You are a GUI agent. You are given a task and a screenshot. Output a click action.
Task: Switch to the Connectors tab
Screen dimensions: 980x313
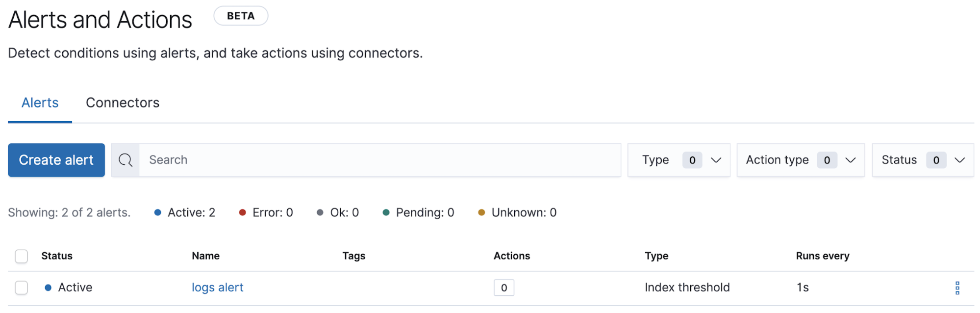[x=122, y=103]
